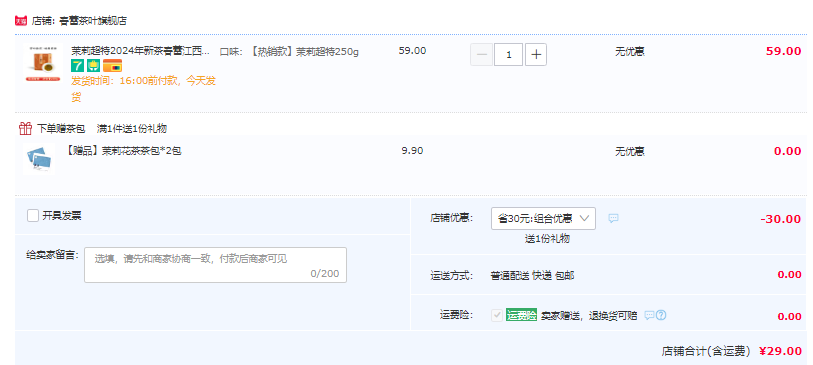Image resolution: width=813 pixels, height=365 pixels.
Task: Click the gift price 9.90
Action: coord(412,151)
